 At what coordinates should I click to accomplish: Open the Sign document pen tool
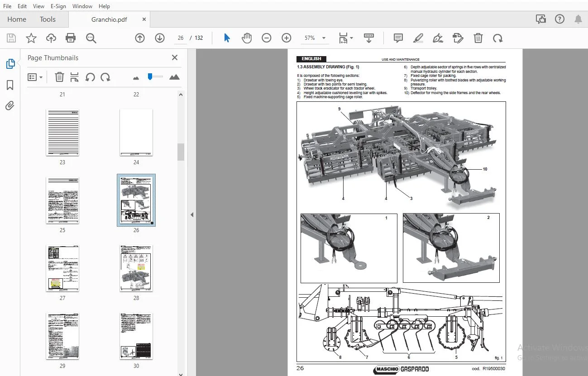(x=438, y=38)
